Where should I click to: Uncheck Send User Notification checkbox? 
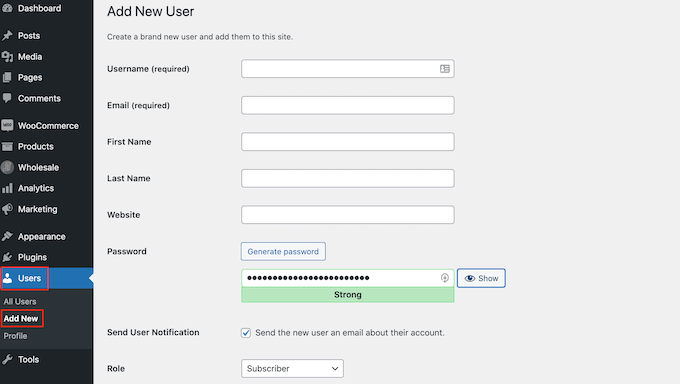coord(246,333)
